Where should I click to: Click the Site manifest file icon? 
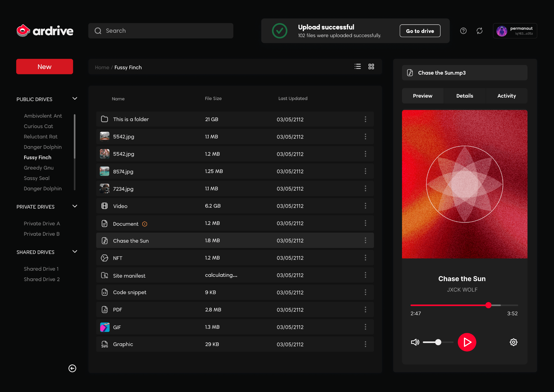(104, 275)
